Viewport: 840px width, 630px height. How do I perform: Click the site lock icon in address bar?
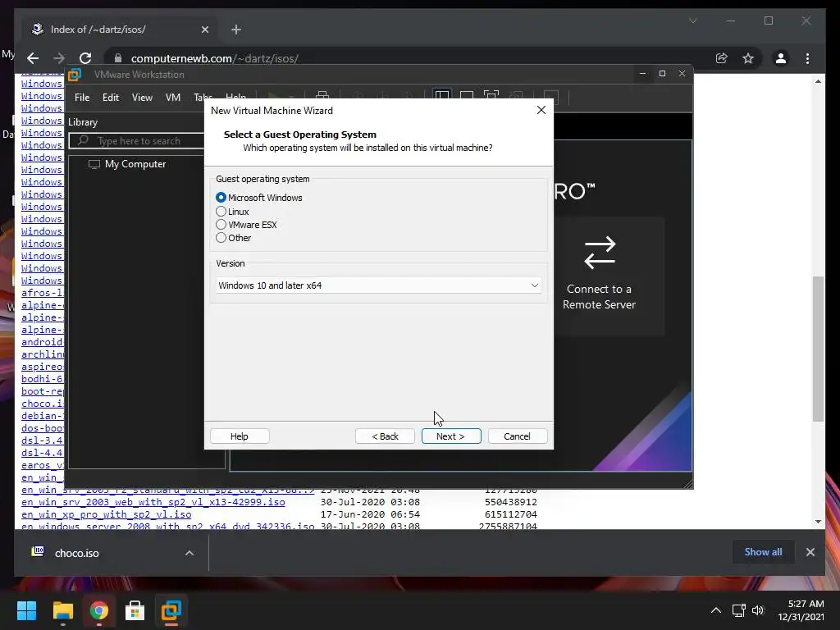(x=118, y=58)
